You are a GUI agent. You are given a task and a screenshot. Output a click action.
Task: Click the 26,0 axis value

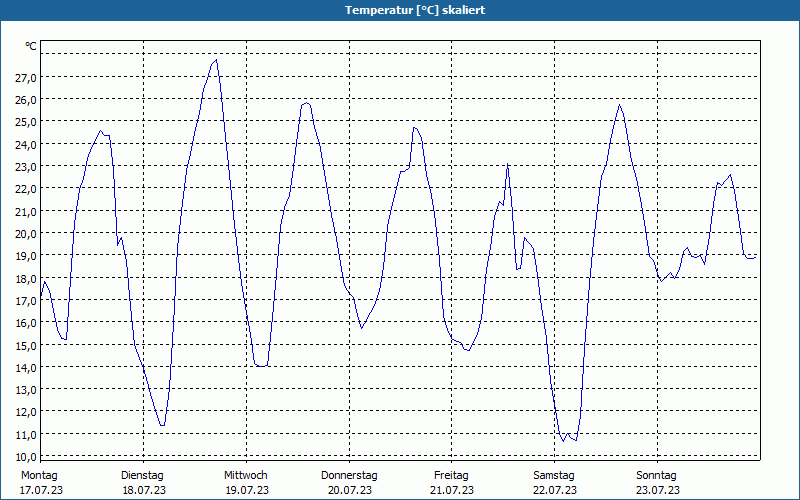[x=26, y=100]
